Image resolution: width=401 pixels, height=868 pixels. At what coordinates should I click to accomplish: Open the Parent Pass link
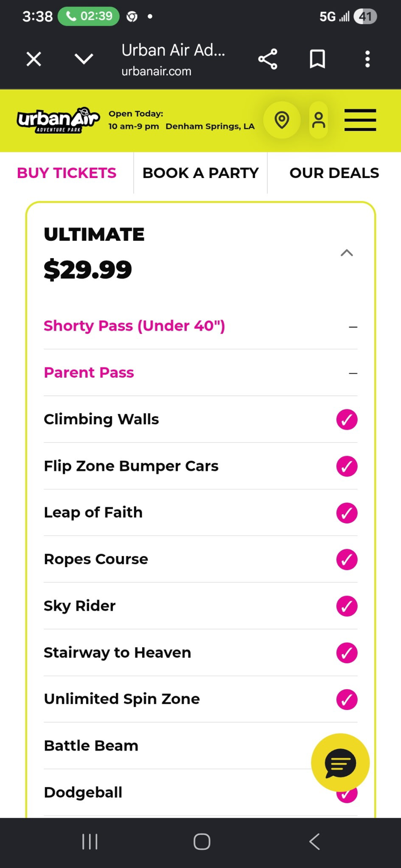(89, 372)
